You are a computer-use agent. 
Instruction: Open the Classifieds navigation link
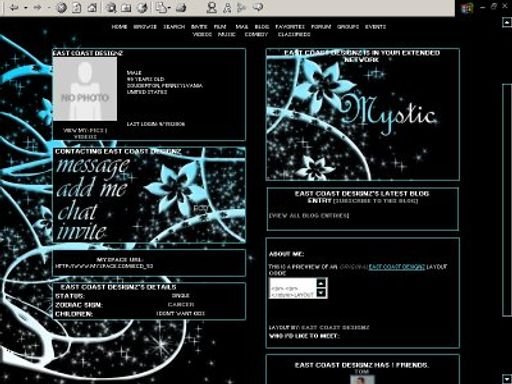pos(294,34)
